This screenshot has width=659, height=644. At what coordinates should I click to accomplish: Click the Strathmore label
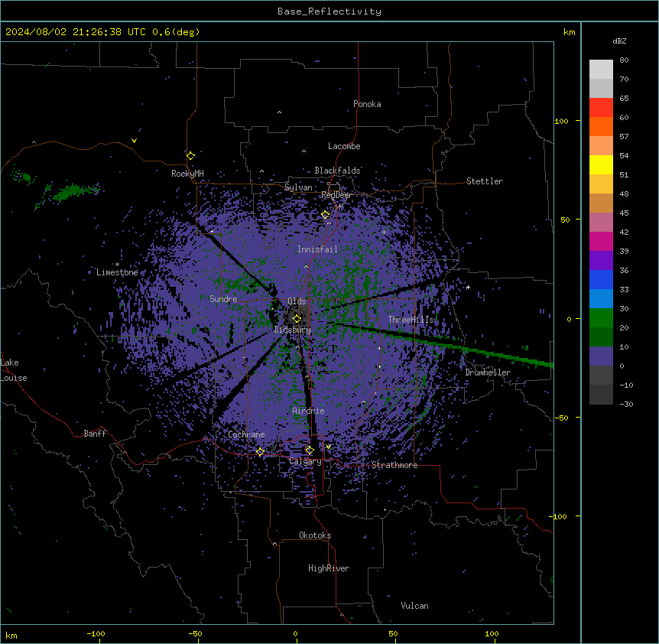(x=394, y=465)
